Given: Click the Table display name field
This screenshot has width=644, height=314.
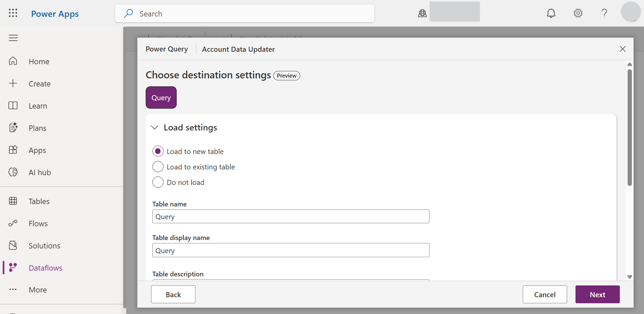Looking at the screenshot, I should 290,250.
